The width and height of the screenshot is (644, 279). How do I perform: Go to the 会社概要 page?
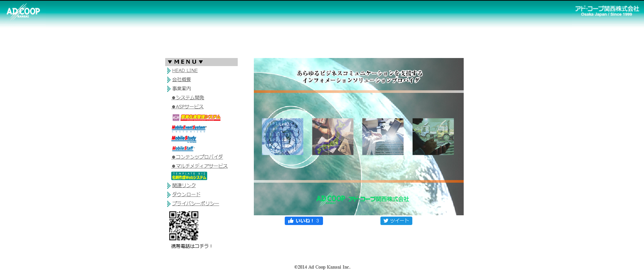click(181, 80)
